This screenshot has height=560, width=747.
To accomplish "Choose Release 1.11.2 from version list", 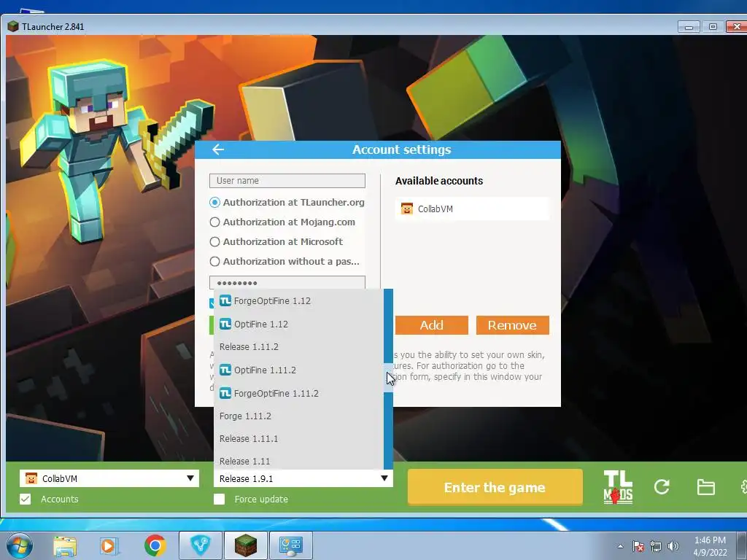I will (x=298, y=346).
